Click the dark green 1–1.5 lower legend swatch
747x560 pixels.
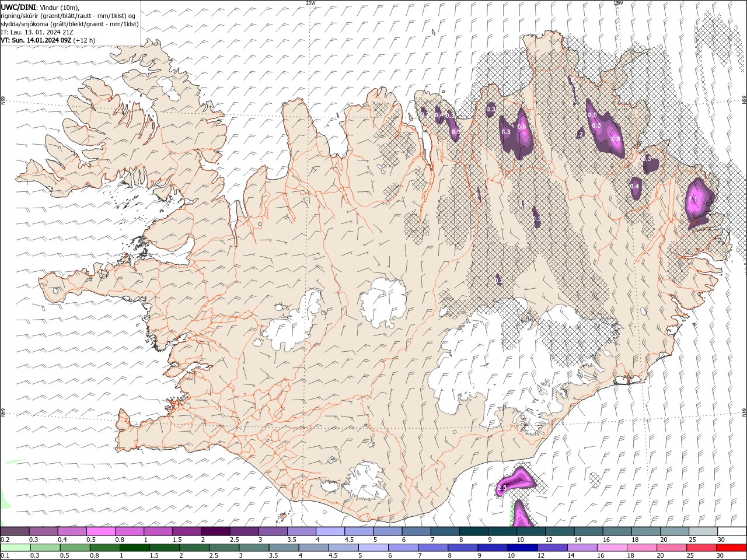(x=134, y=548)
